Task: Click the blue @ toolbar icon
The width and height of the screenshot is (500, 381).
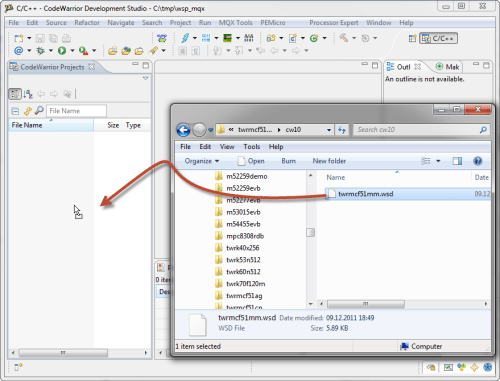Action: [19, 51]
